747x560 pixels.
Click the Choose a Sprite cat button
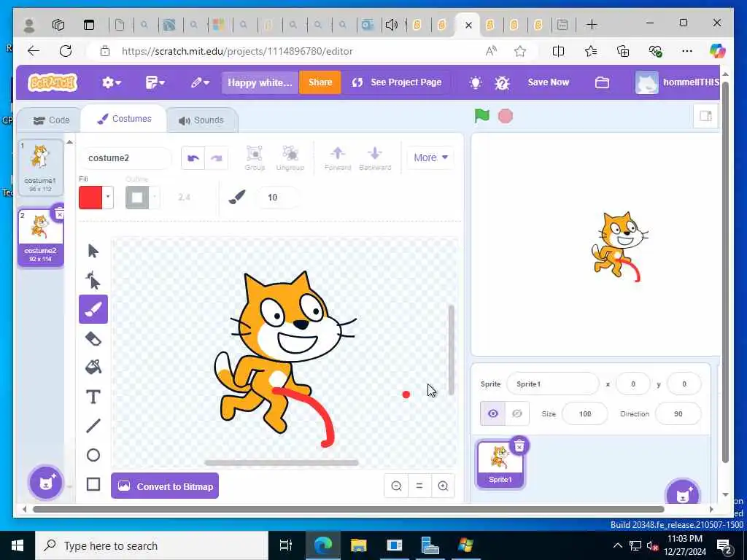pos(682,494)
